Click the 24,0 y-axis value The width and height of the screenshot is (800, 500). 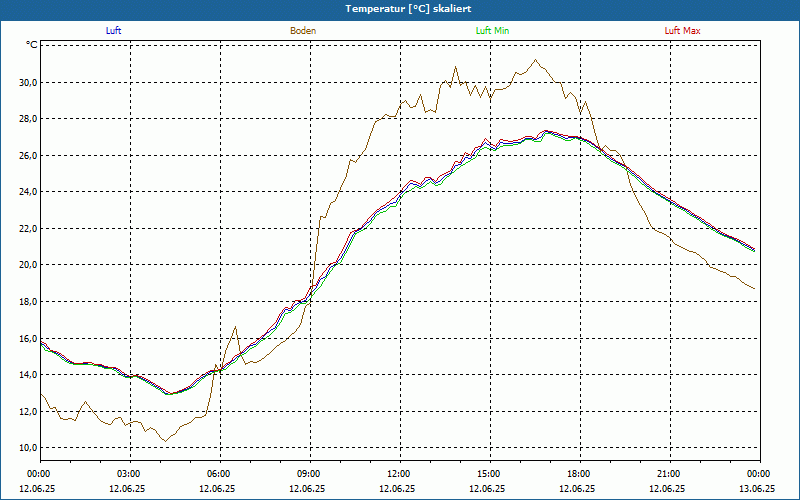29,192
